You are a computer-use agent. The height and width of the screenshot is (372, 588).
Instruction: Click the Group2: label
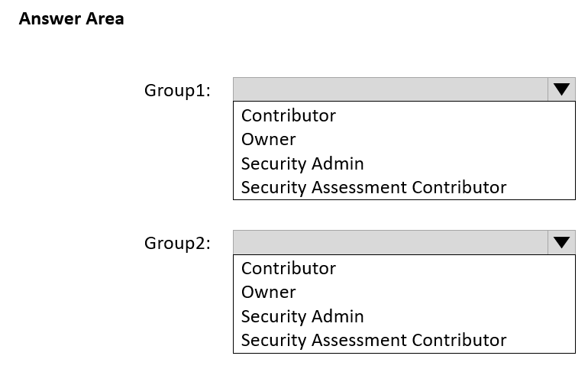(177, 243)
